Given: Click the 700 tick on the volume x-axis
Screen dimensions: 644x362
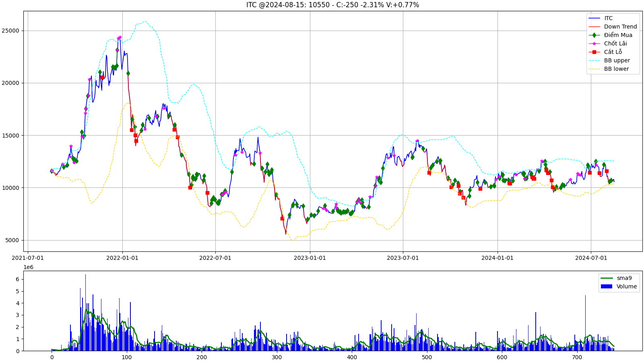Looking at the screenshot, I should [x=577, y=357].
